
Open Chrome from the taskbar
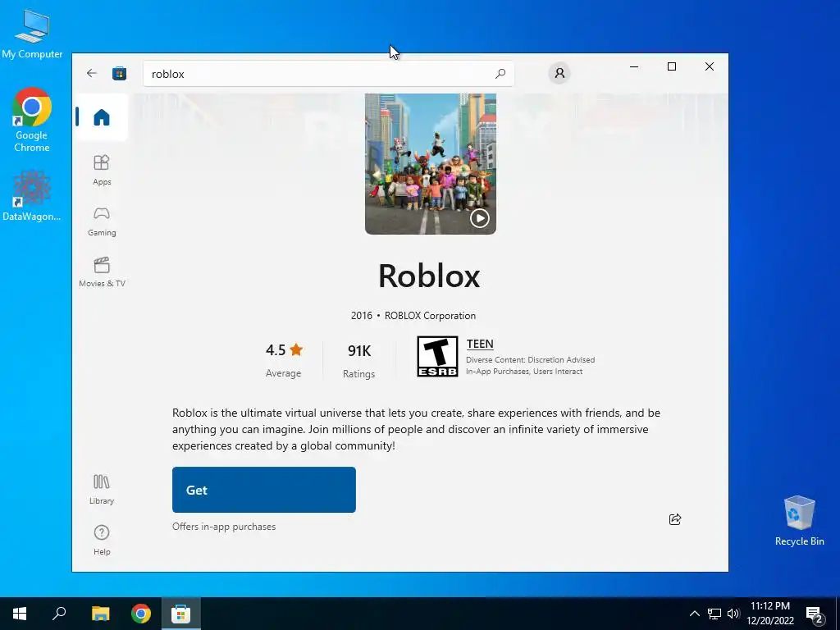click(141, 614)
